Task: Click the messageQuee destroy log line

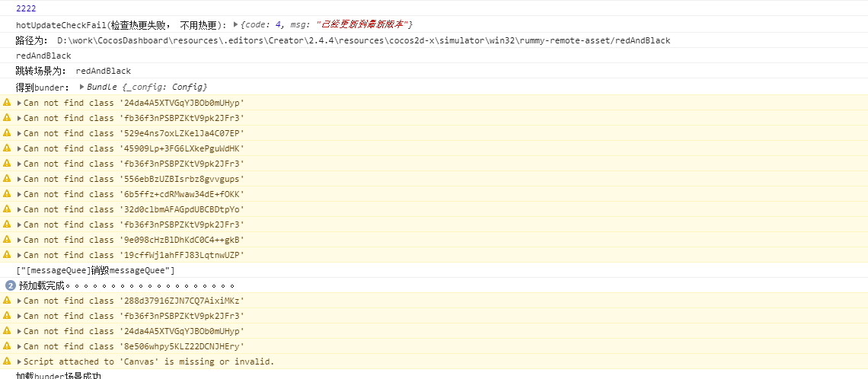Action: (x=96, y=270)
